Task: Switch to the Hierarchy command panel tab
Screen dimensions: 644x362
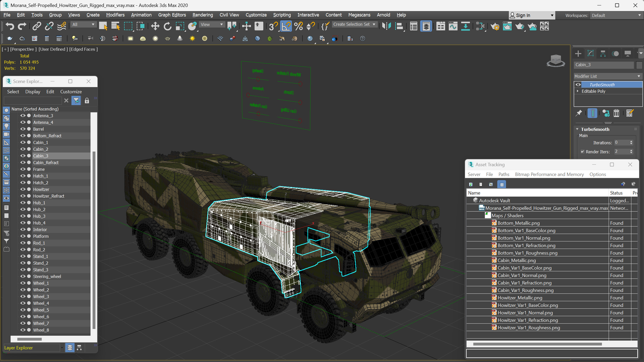Action: pos(603,54)
